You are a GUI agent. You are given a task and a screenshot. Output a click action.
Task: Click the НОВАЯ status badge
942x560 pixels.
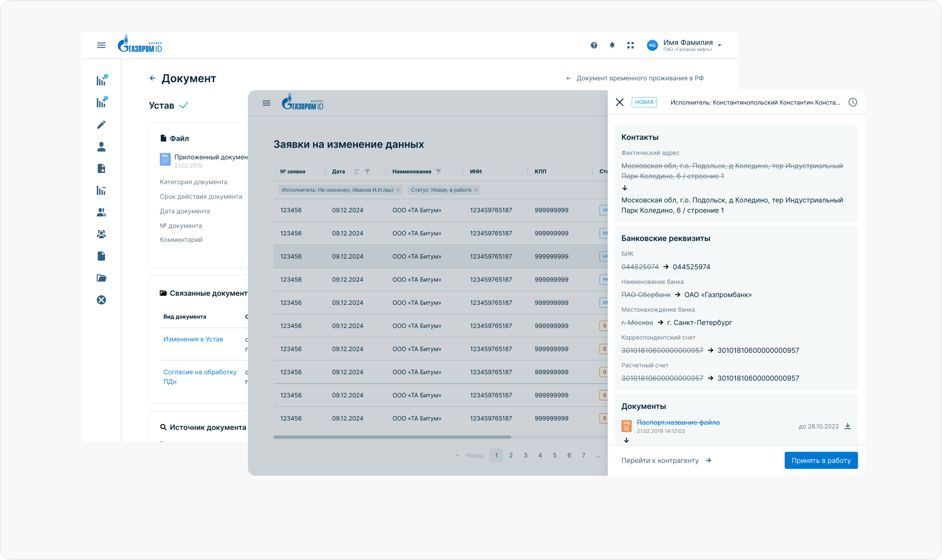pos(644,102)
